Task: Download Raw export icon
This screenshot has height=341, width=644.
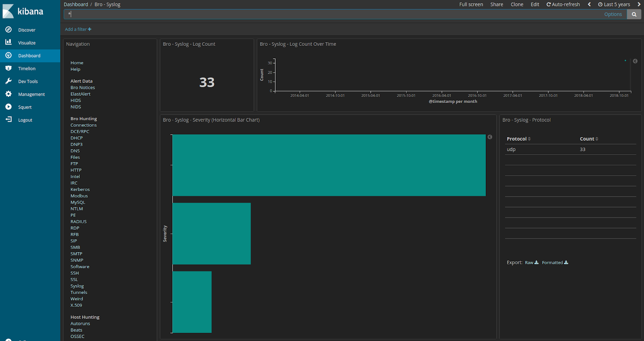Action: click(x=537, y=262)
